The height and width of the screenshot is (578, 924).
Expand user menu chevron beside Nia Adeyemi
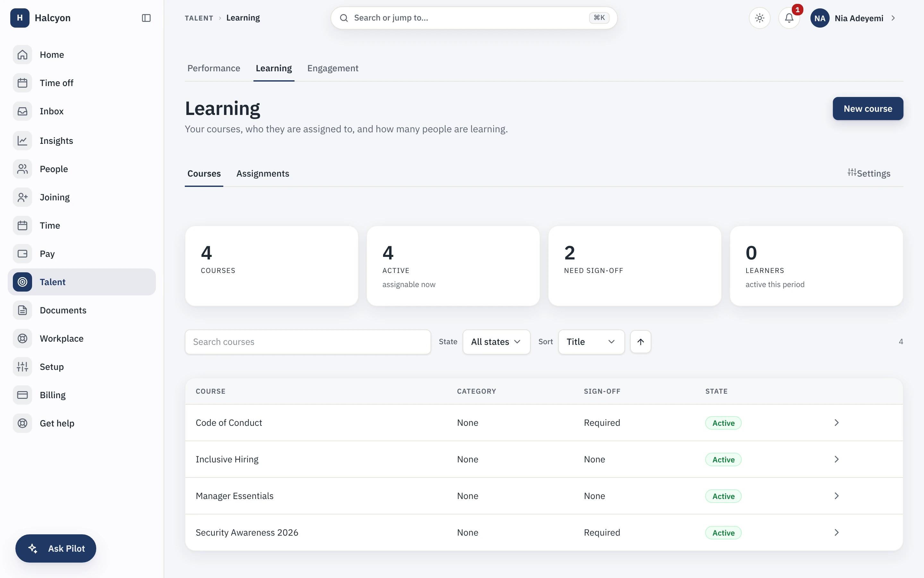coord(893,18)
